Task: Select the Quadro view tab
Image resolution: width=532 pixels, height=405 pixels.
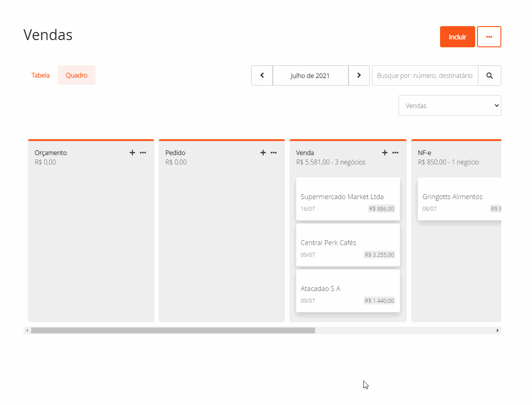Action: tap(77, 75)
